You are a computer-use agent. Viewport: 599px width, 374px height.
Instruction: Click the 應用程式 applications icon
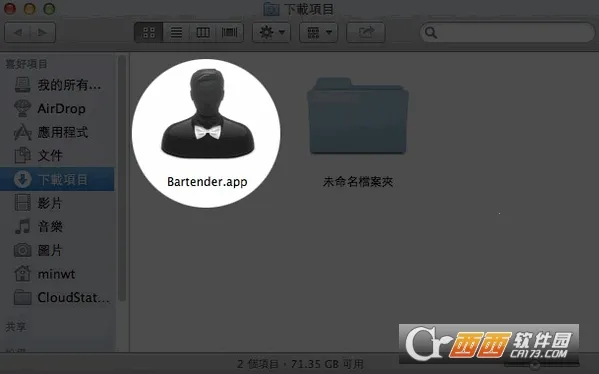[x=22, y=132]
